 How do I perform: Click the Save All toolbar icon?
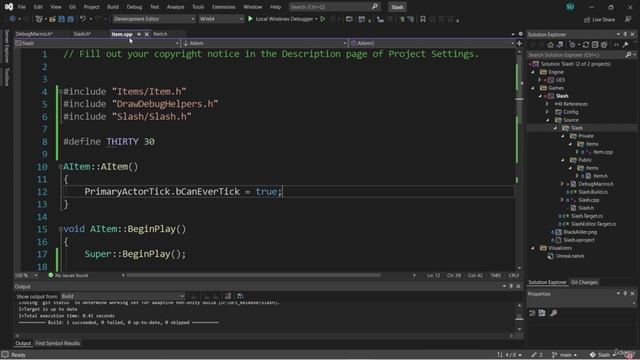click(x=70, y=19)
